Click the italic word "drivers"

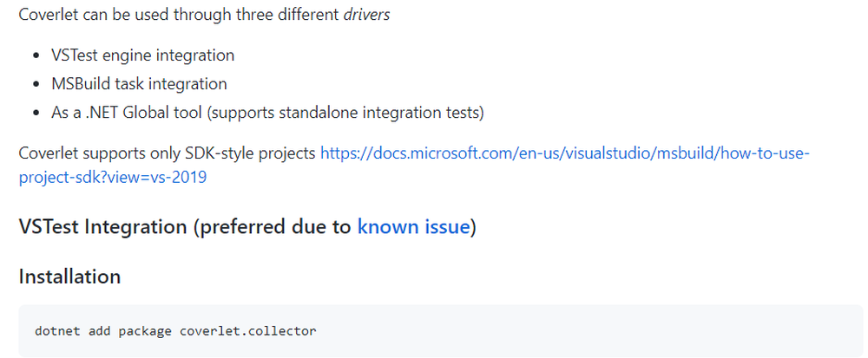click(366, 15)
